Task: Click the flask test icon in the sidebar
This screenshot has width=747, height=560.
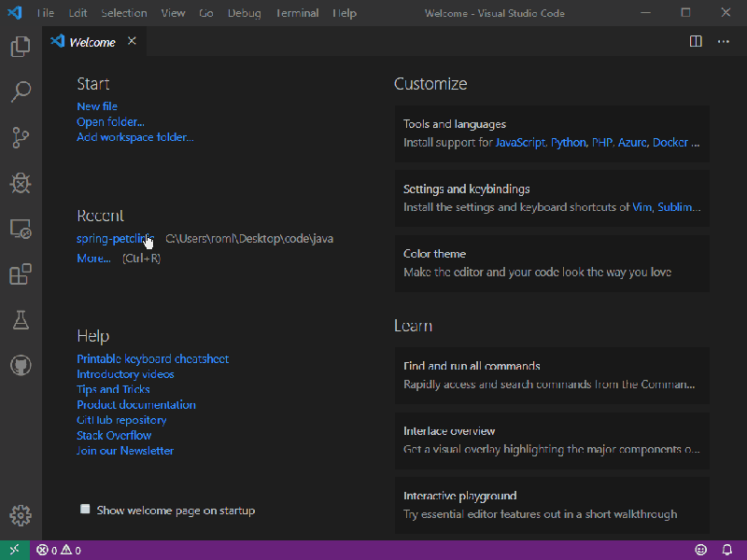Action: pos(21,319)
